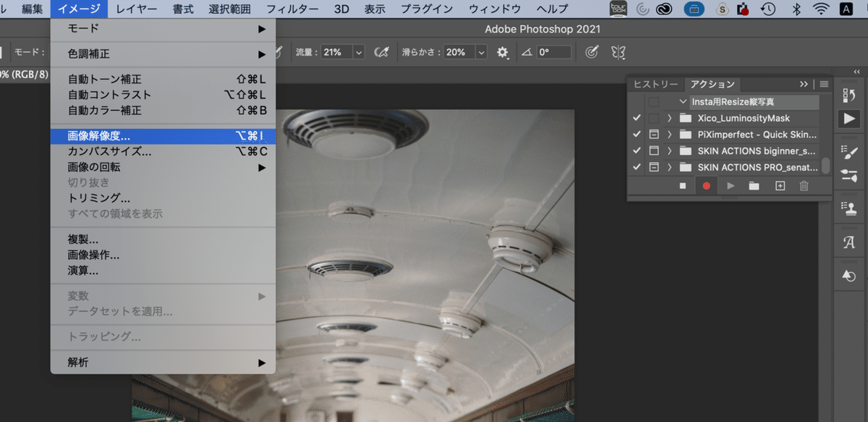868x422 pixels.
Task: Toggle dialog box for SKIN ACTIONS biginner
Action: (x=654, y=151)
